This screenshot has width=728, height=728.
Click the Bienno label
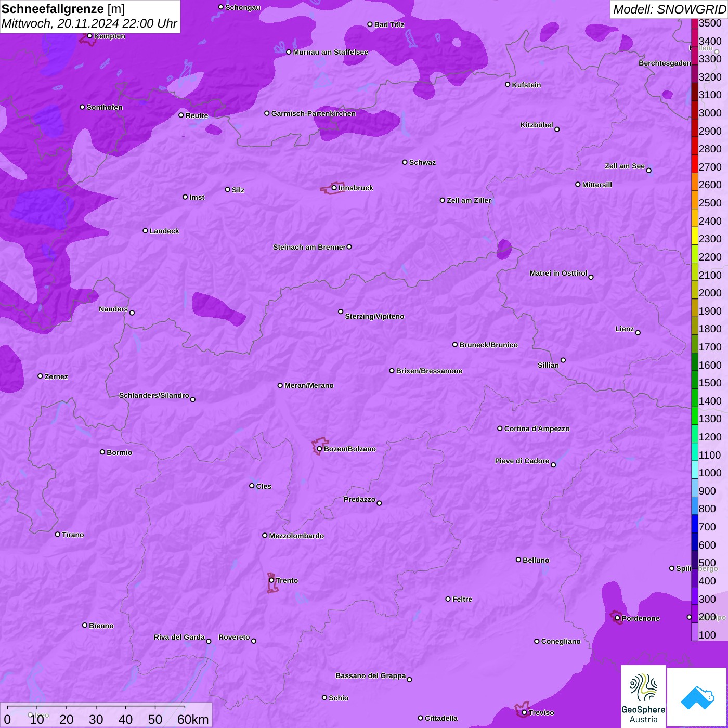pos(101,626)
